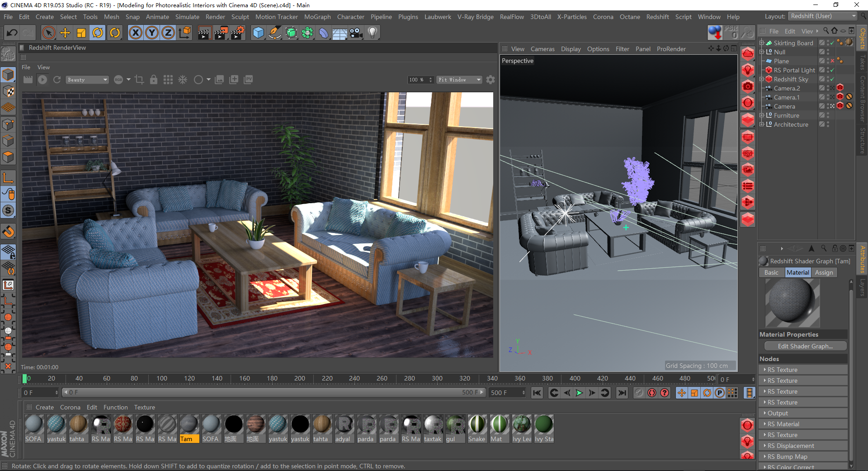868x471 pixels.
Task: Click the Rotate tool icon
Action: click(x=97, y=33)
